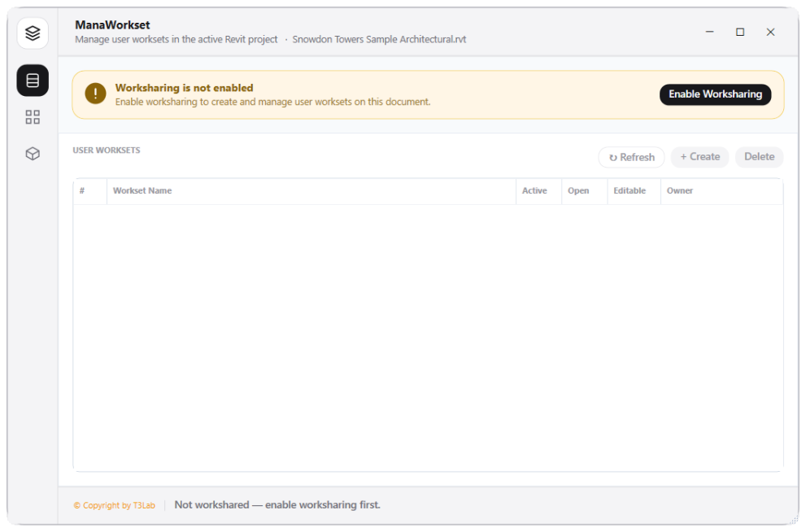806x532 pixels.
Task: Open the 3D cube sidebar icon
Action: coord(33,154)
